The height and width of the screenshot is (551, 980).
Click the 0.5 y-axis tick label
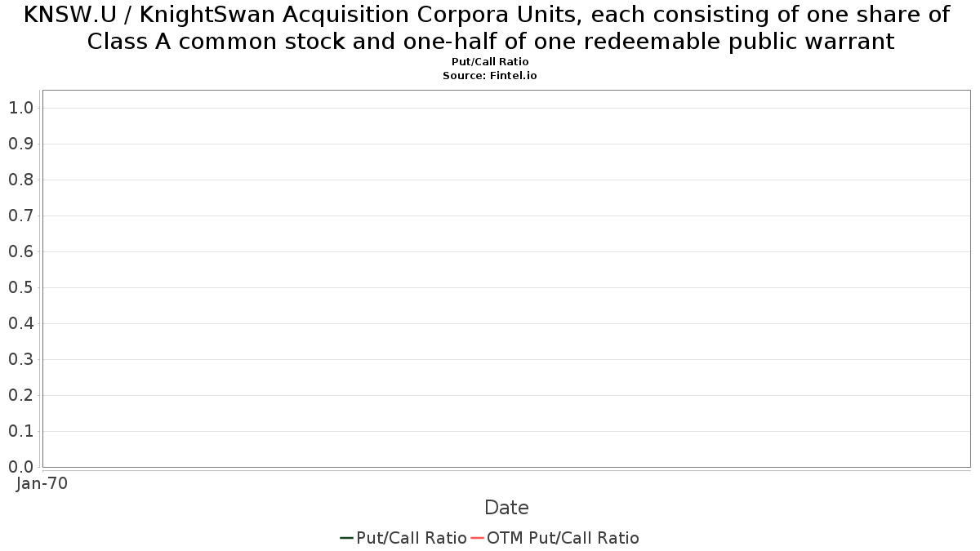tap(20, 287)
